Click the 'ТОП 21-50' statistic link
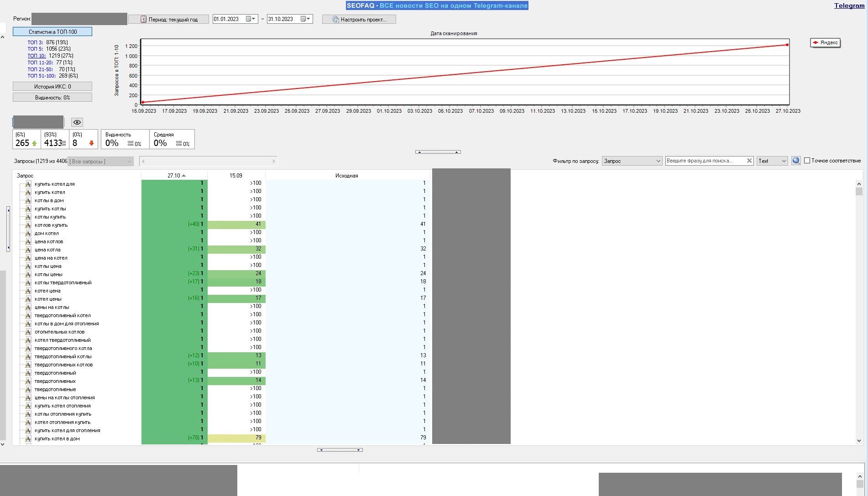This screenshot has width=868, height=496. pyautogui.click(x=40, y=69)
